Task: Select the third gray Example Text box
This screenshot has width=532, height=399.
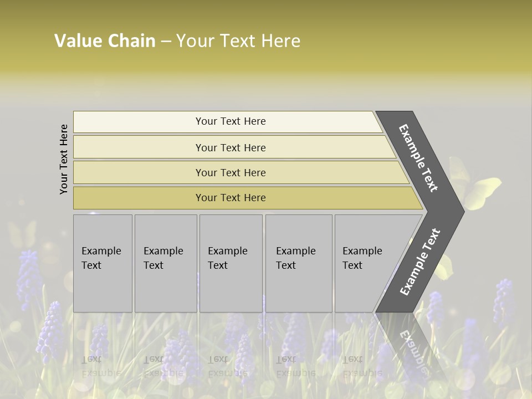Action: click(x=231, y=263)
